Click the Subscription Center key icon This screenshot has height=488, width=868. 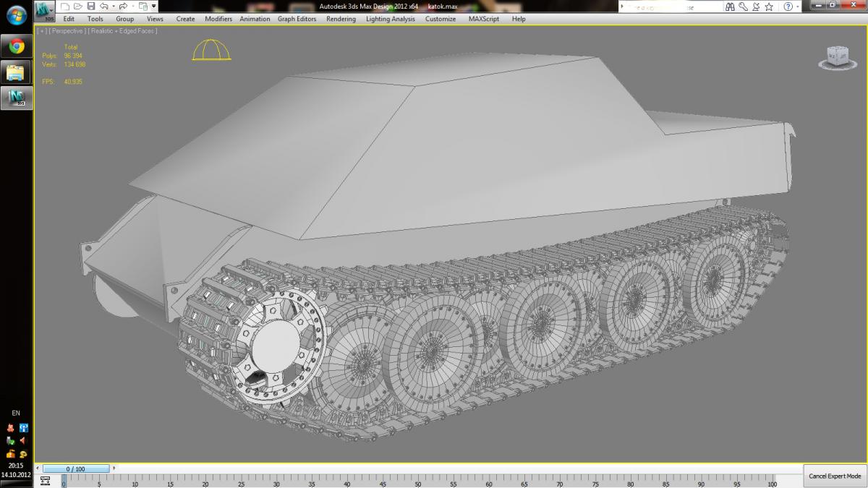coord(743,7)
